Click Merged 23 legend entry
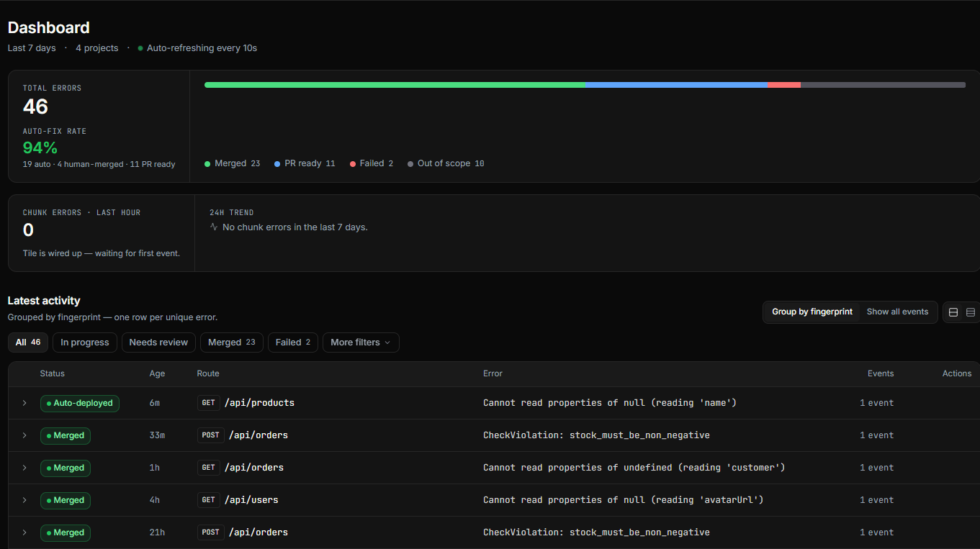980x549 pixels. tap(233, 163)
